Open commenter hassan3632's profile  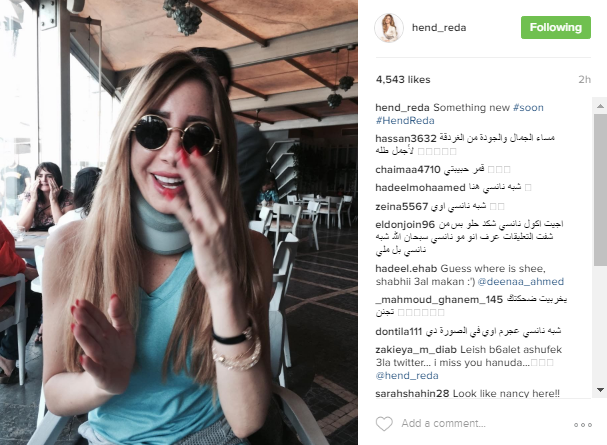tap(406, 139)
